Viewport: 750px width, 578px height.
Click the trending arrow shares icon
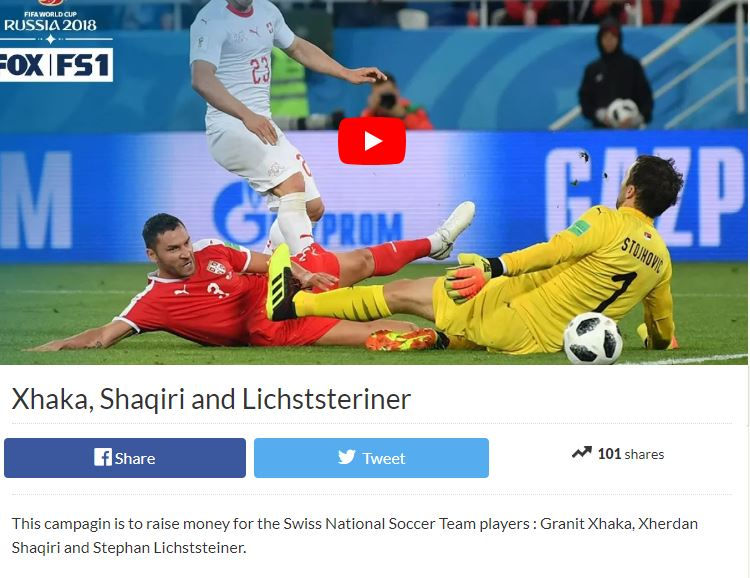click(582, 452)
